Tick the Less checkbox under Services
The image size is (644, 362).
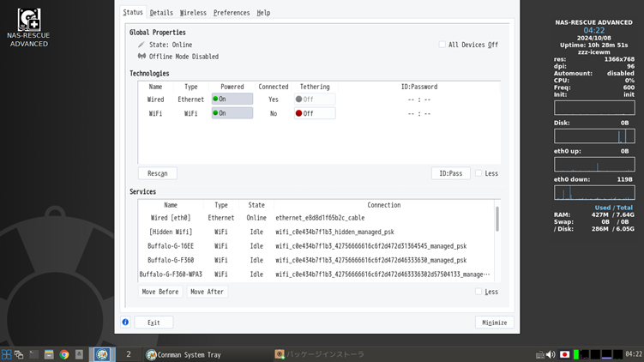coord(478,292)
